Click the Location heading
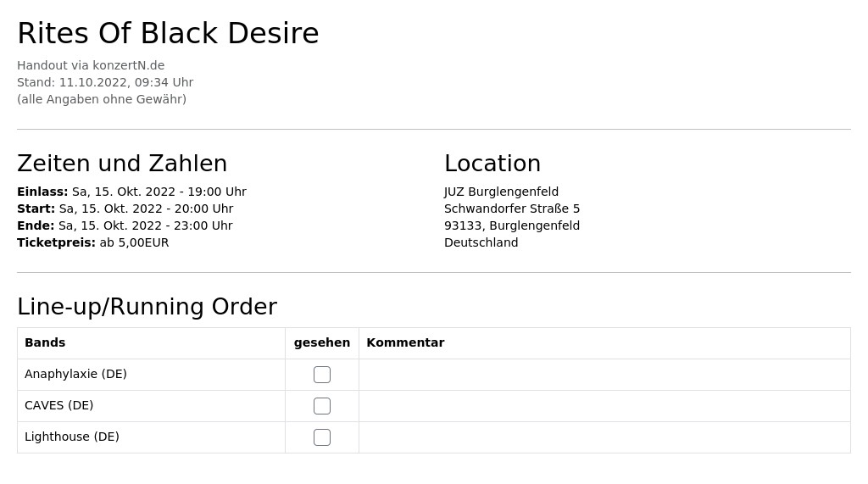Image resolution: width=868 pixels, height=484 pixels. (x=492, y=164)
